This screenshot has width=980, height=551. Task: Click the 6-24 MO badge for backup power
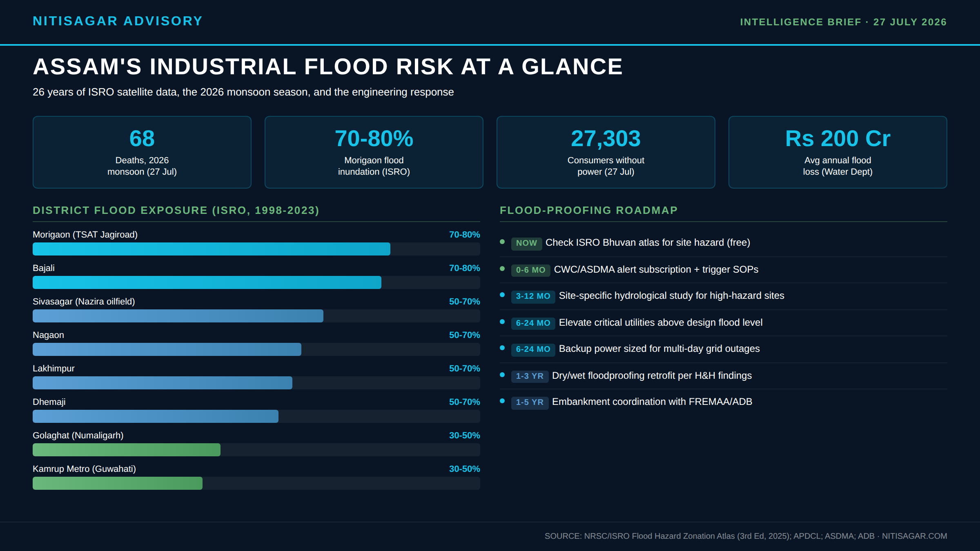[533, 349]
